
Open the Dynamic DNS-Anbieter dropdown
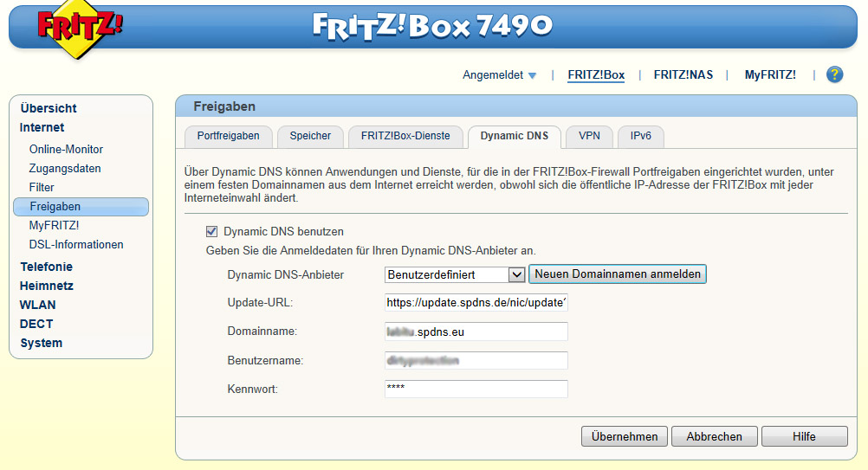[455, 274]
